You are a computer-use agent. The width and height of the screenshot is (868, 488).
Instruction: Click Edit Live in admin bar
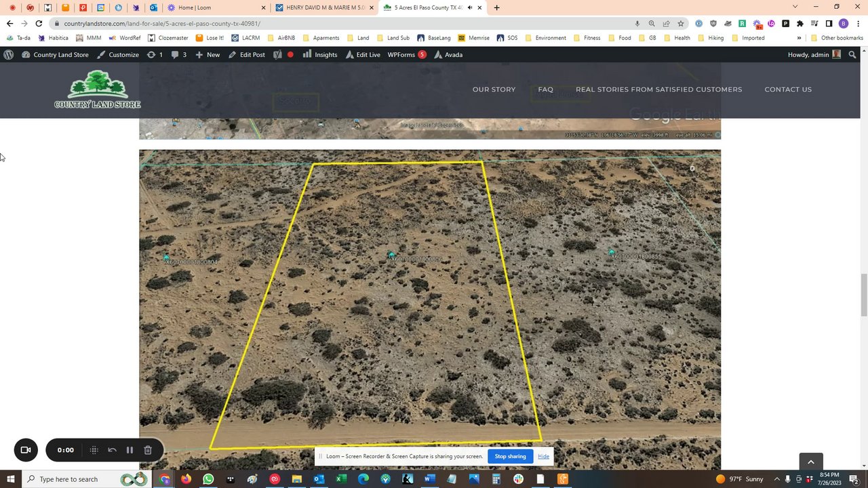(363, 55)
